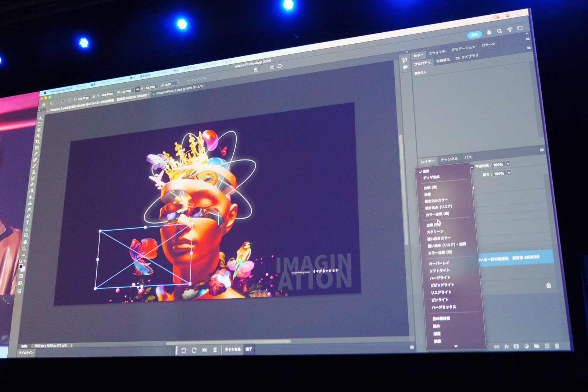Open the Photoshop search icon in the top bar
Screen dimensions: 588x392
499,32
